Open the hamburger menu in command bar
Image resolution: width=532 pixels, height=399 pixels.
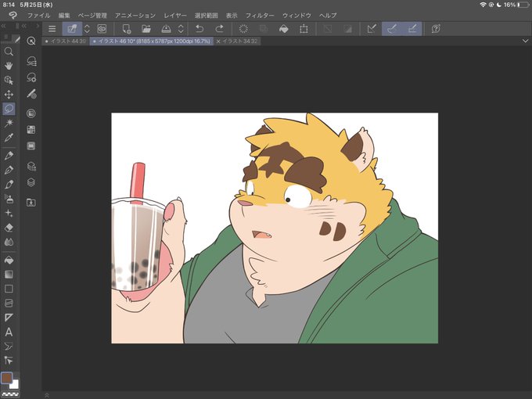click(x=52, y=29)
